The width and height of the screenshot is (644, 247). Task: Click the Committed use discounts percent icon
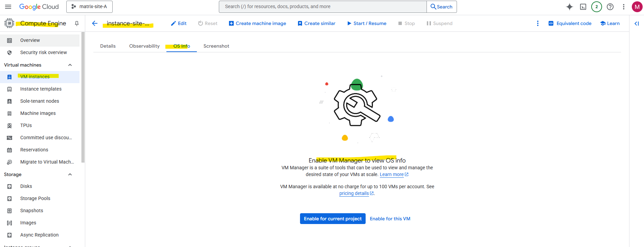pyautogui.click(x=9, y=138)
